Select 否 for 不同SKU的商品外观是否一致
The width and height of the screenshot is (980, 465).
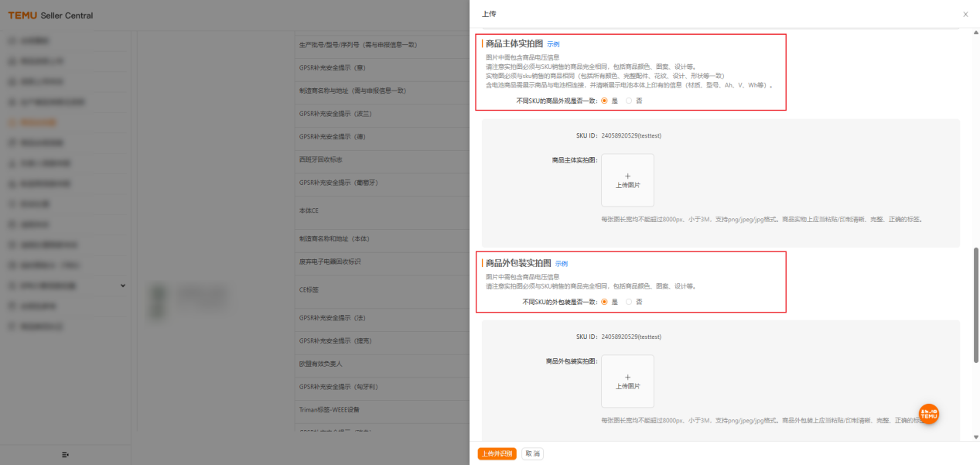[x=628, y=99]
